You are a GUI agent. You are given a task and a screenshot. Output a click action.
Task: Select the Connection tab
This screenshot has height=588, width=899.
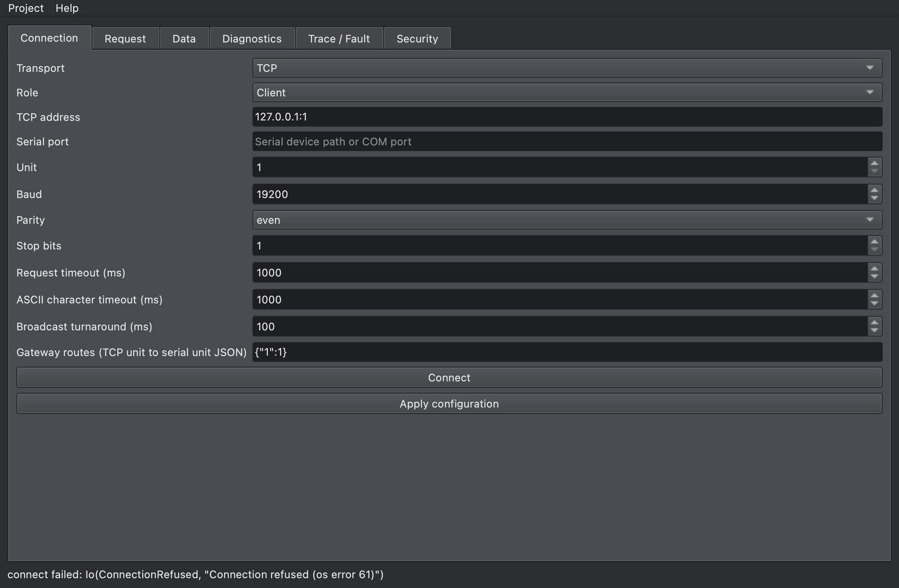[x=49, y=38]
